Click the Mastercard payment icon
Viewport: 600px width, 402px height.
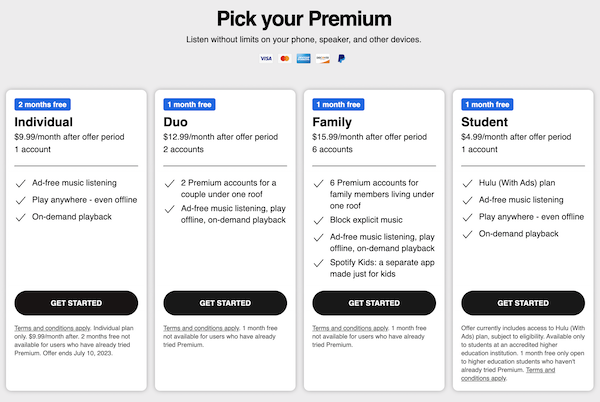284,59
